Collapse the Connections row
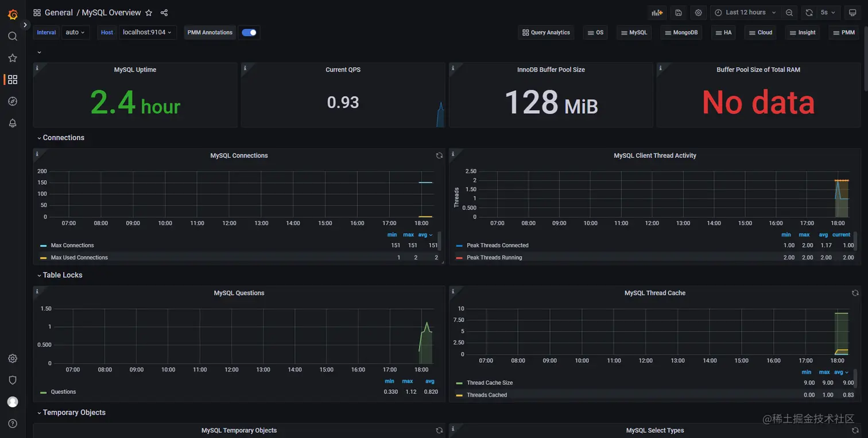868x438 pixels. click(x=60, y=138)
